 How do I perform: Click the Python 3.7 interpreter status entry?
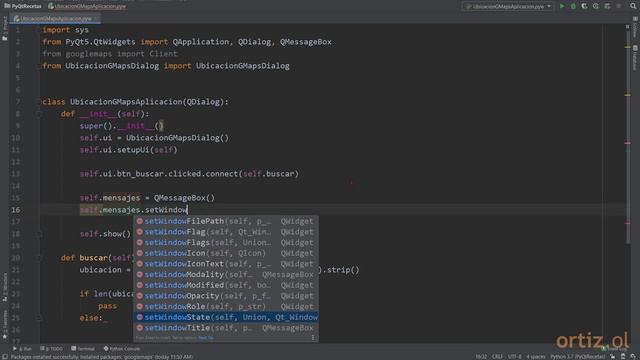[x=577, y=357]
